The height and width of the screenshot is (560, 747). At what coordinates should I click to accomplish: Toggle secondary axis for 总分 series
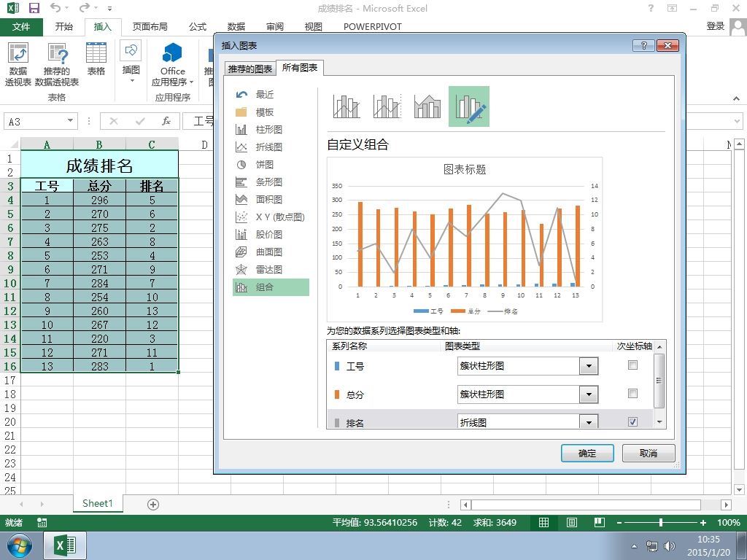coord(632,394)
